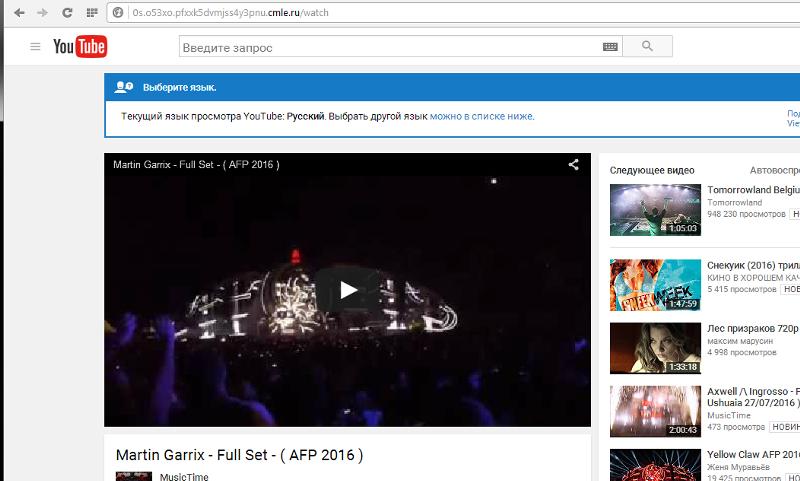This screenshot has width=800, height=481.
Task: Click the video title overlay in the player
Action: pos(196,164)
